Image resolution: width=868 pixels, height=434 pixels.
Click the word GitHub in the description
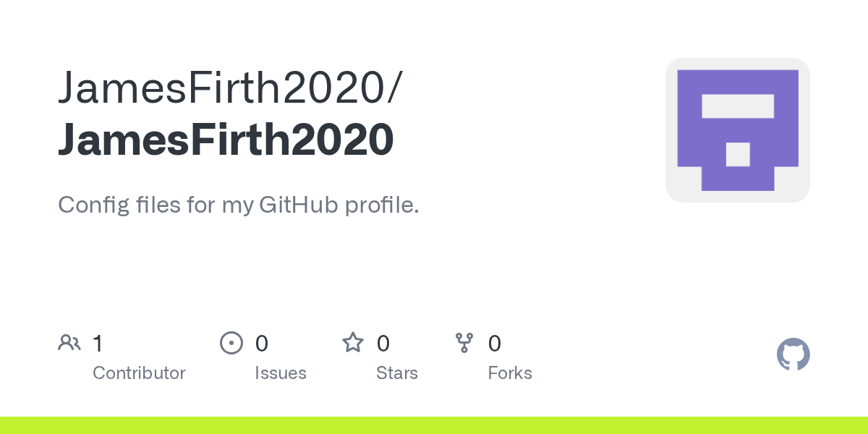pyautogui.click(x=297, y=205)
